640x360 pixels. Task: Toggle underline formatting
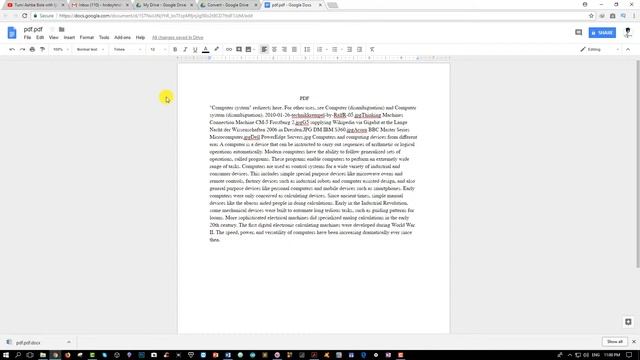point(195,49)
